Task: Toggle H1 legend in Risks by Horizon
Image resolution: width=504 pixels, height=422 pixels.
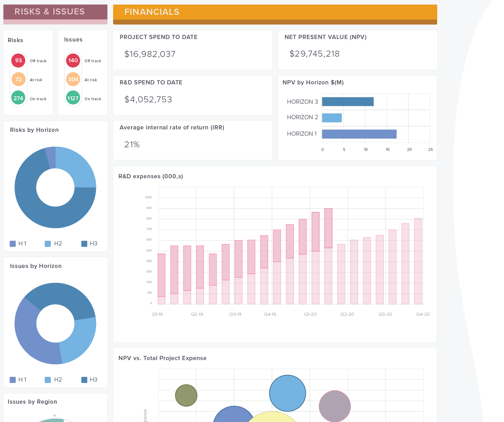Action: click(18, 244)
